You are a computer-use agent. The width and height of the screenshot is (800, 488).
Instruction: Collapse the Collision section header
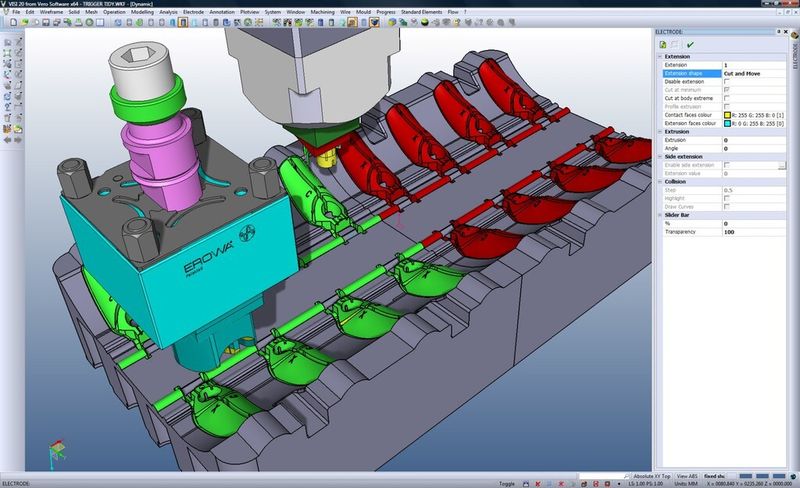660,181
